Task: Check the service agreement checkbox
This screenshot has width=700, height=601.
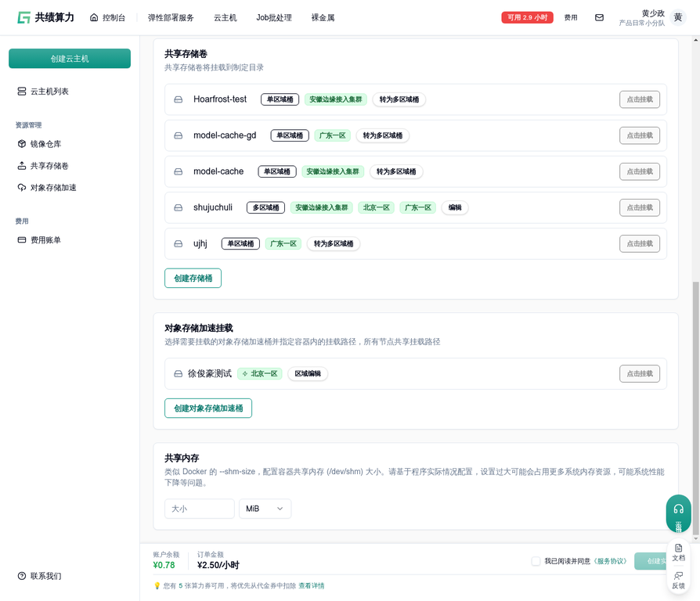Action: [536, 561]
